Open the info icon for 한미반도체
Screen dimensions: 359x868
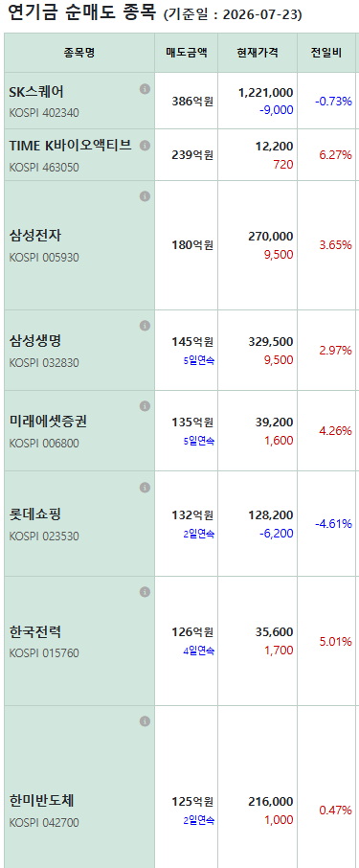pyautogui.click(x=145, y=721)
